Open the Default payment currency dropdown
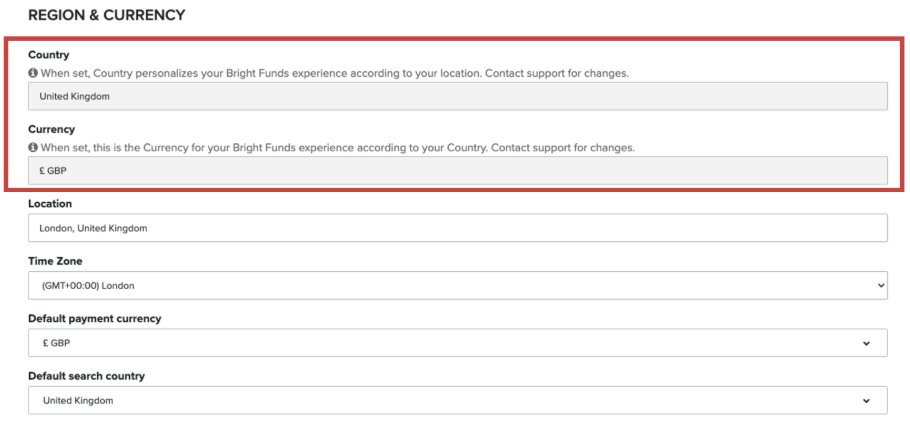Screen dimensions: 910x429 click(457, 343)
